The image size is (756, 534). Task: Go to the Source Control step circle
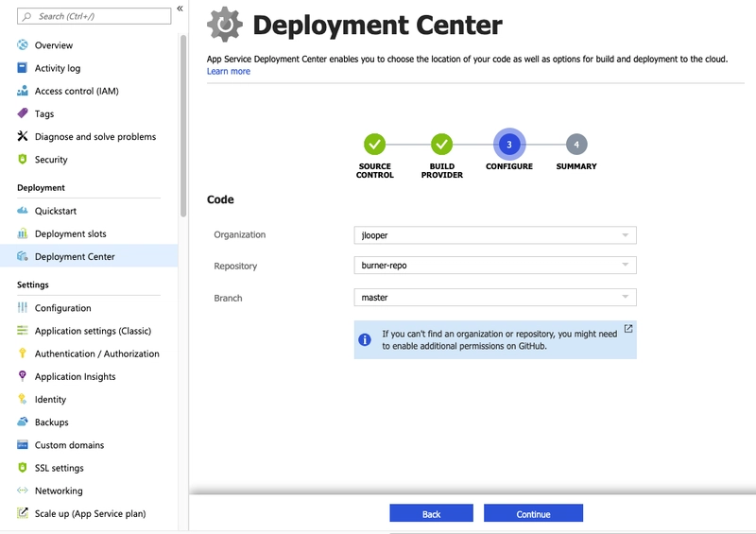pos(374,144)
